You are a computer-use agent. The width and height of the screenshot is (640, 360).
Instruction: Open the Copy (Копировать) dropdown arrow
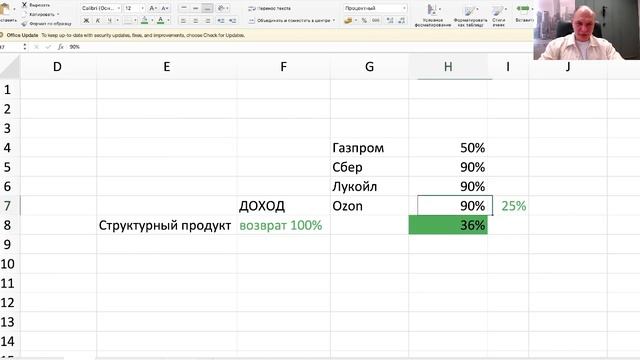[58, 14]
